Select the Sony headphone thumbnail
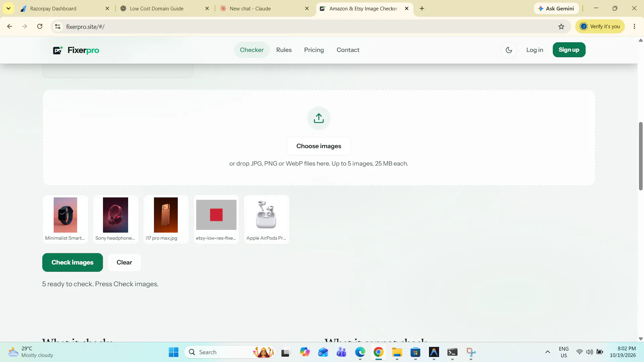Screen dimensions: 644x362 [115, 219]
